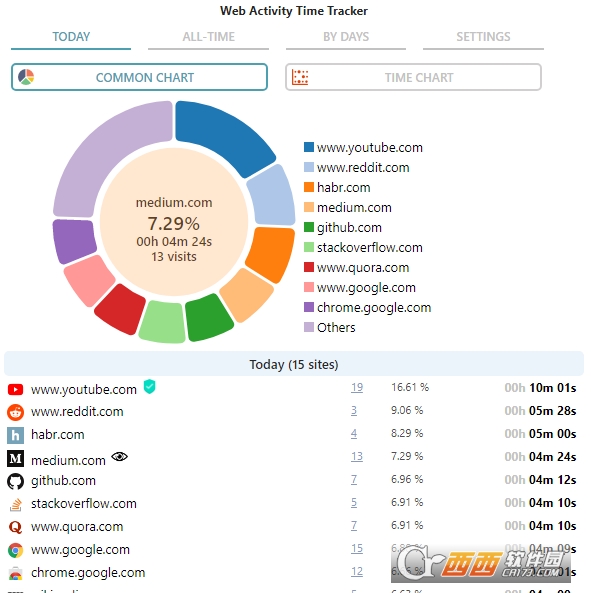Click the Today (15 sites) header
Screen dimensions: 591x593
pos(294,364)
